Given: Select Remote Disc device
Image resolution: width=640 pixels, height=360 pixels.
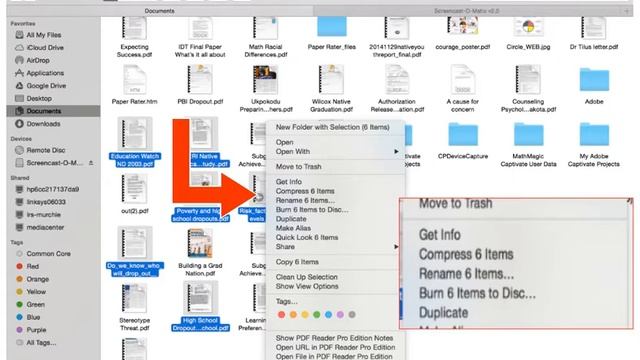Looking at the screenshot, I should 46,150.
